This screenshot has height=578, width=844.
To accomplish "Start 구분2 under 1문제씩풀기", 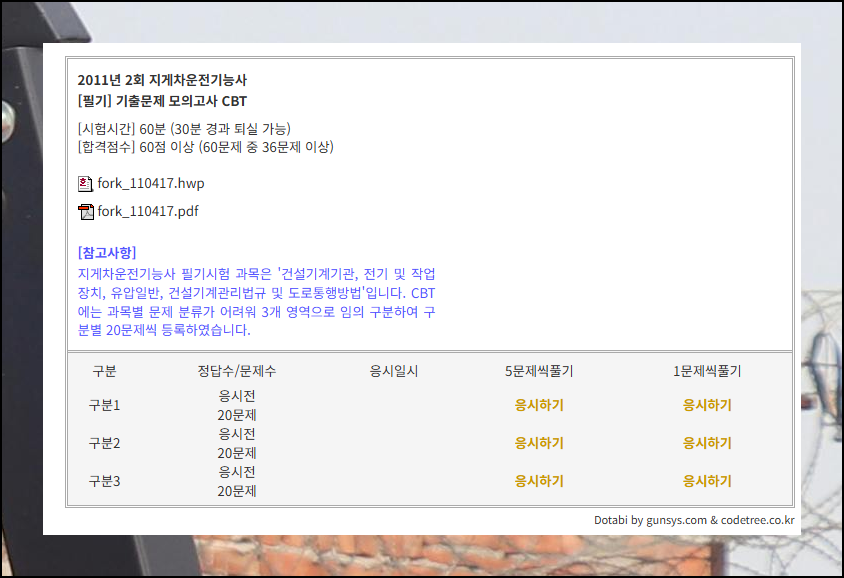I will click(707, 443).
